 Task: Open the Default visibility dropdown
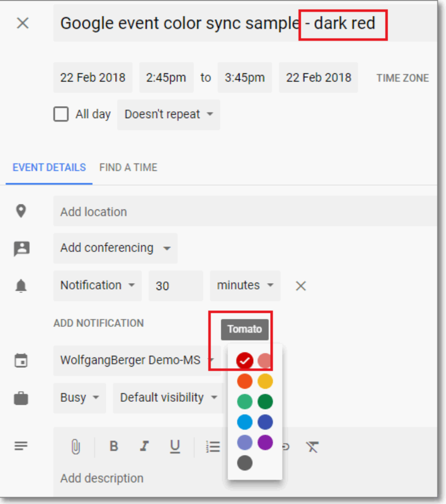coord(169,398)
